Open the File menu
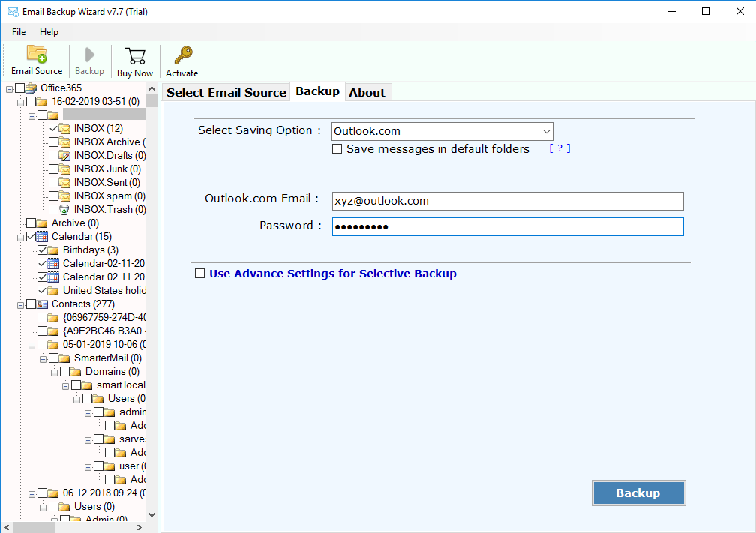This screenshot has height=533, width=756. (x=19, y=32)
